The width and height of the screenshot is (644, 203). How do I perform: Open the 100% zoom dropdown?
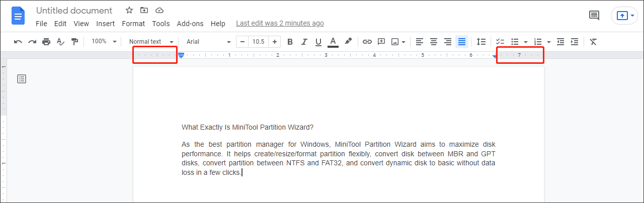tap(104, 42)
